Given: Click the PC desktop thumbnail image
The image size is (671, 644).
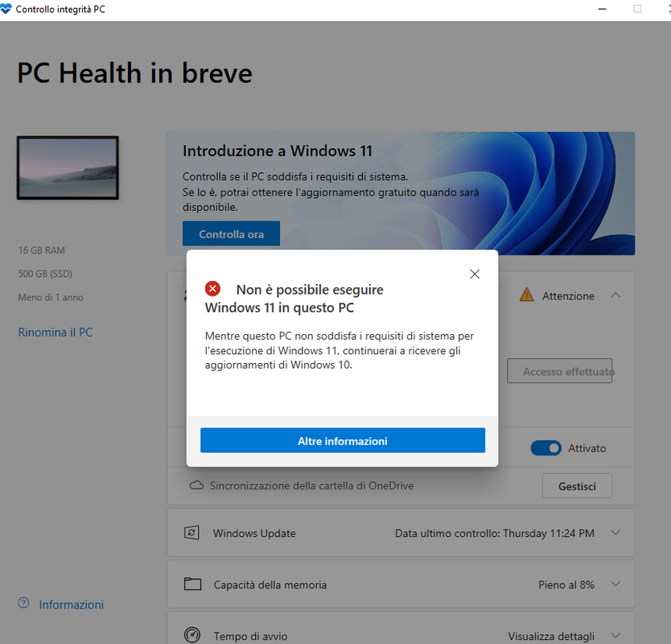Looking at the screenshot, I should [68, 168].
